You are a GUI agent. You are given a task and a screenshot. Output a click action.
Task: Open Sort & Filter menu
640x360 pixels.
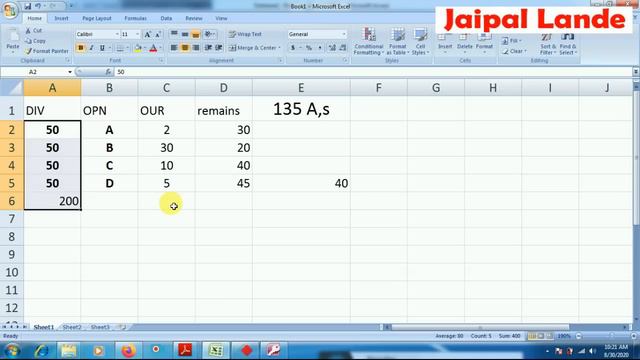[x=548, y=44]
